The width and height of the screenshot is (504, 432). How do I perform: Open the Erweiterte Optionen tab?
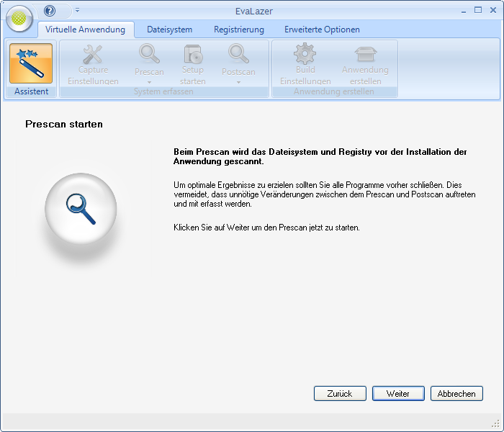[322, 30]
